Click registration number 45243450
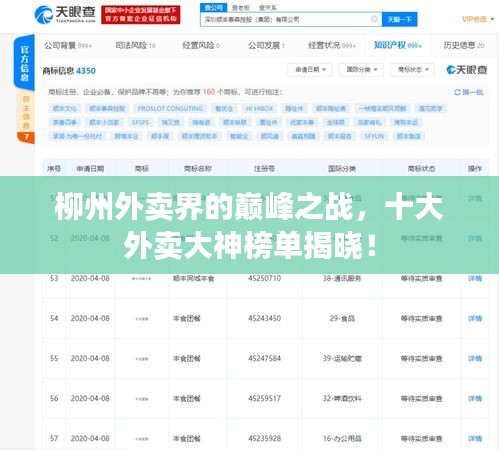The height and width of the screenshot is (450, 499). point(264,319)
